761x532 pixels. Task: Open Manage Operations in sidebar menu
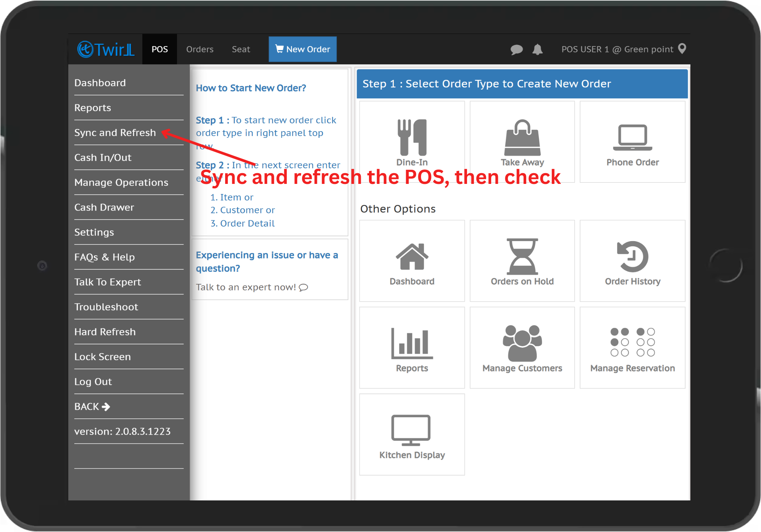121,182
